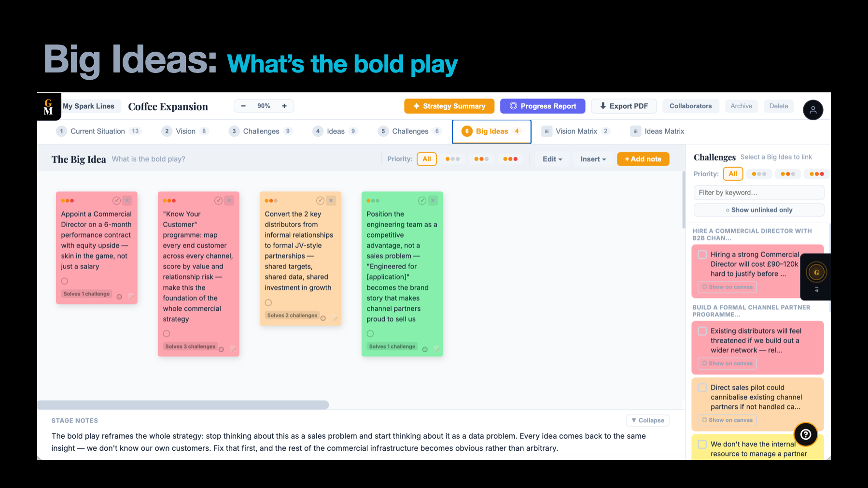
Task: Click priority dots on Position engineering team card
Action: coord(373,201)
